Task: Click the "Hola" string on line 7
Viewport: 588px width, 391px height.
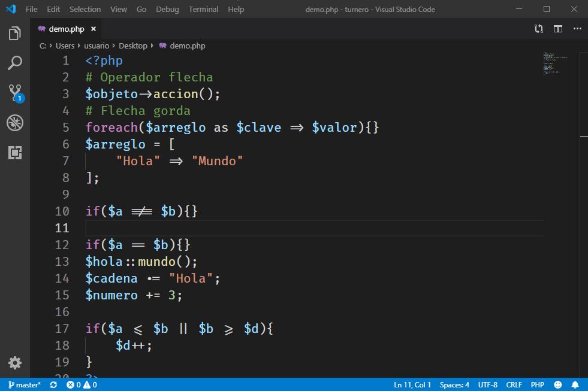Action: 138,161
